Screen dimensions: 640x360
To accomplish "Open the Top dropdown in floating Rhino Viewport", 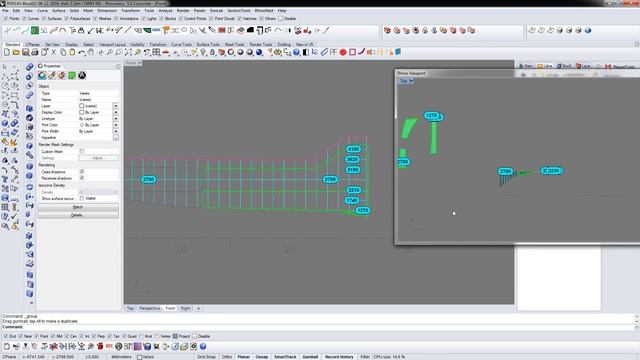I will click(x=411, y=81).
